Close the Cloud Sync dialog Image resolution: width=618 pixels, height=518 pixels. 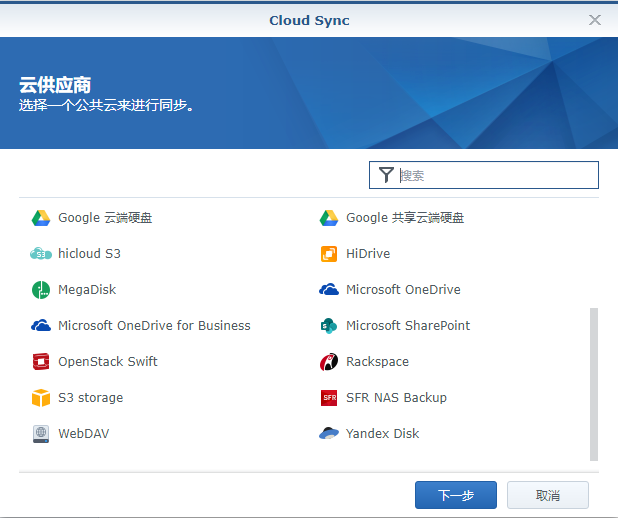point(595,20)
